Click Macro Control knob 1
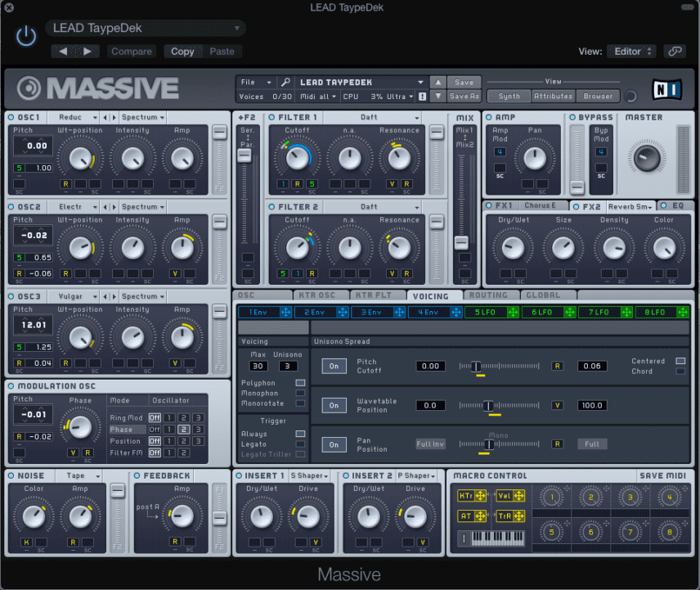Screen dimensions: 700x590 click(x=552, y=497)
